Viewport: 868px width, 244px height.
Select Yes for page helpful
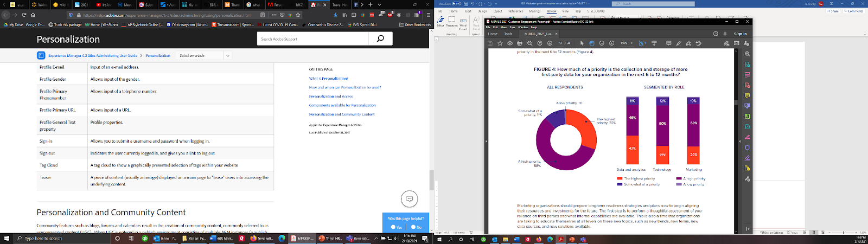pyautogui.click(x=397, y=227)
